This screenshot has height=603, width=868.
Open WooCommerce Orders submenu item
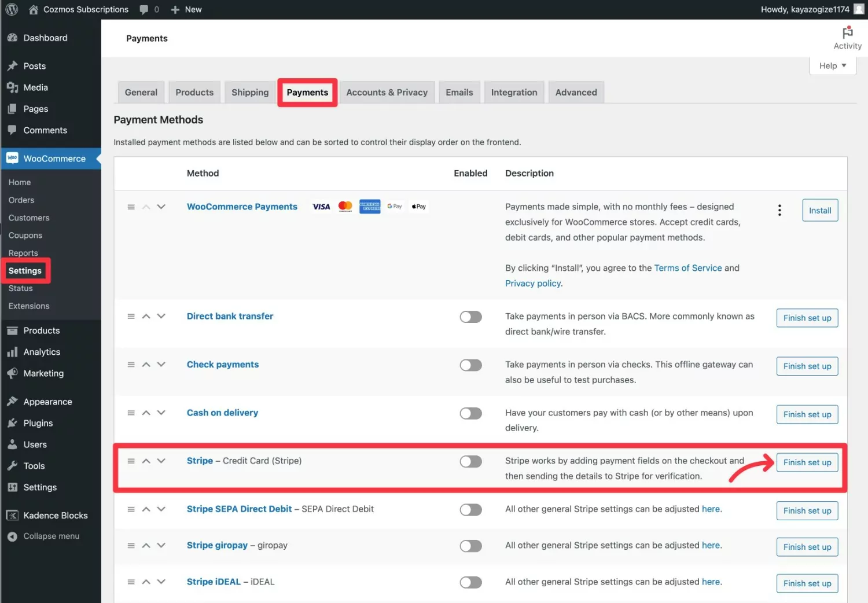click(x=21, y=200)
